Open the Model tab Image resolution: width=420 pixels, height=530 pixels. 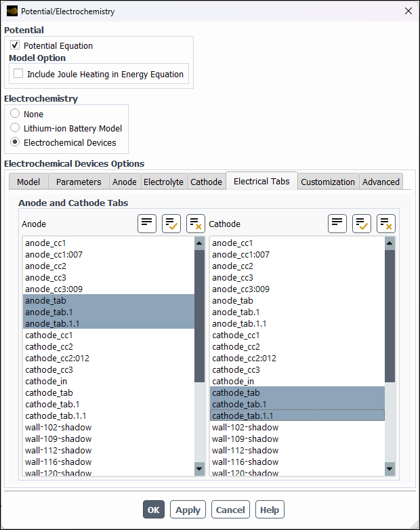pos(28,182)
